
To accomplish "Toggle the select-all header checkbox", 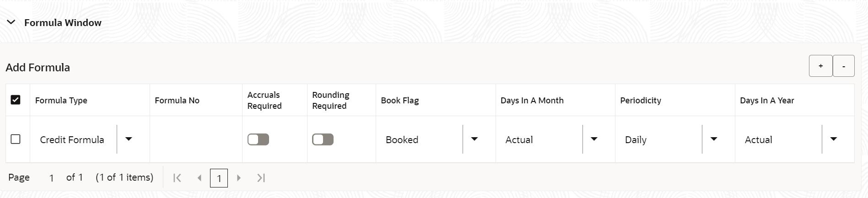I will 16,100.
